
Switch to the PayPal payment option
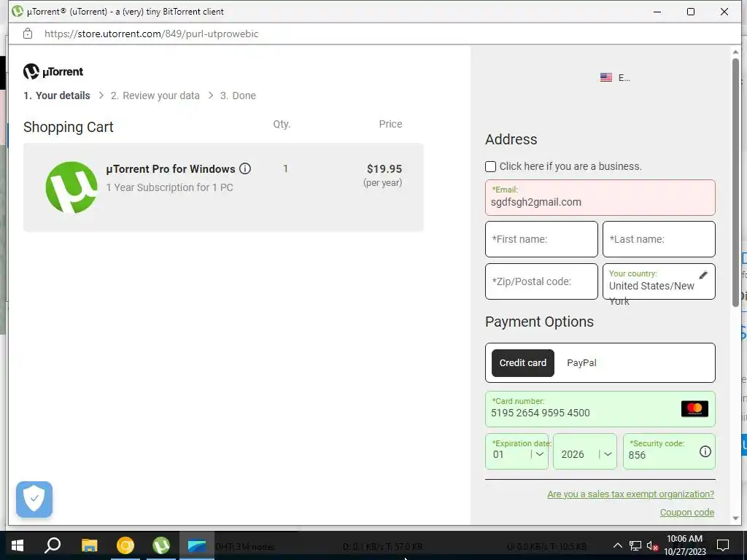click(581, 363)
